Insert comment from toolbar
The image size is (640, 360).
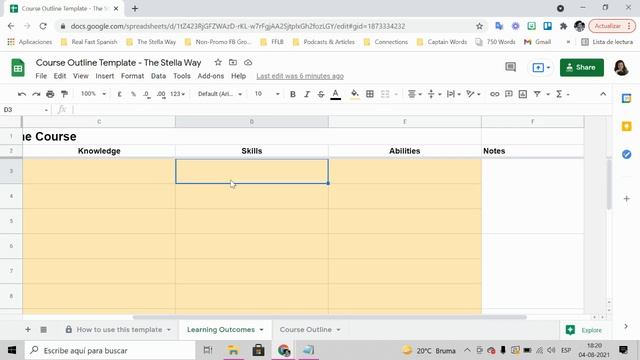[x=509, y=94]
